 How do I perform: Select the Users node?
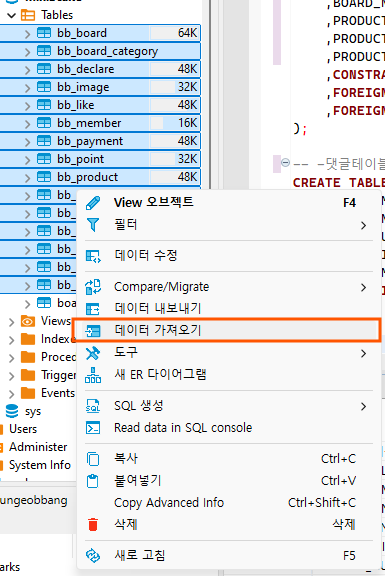[x=23, y=429]
